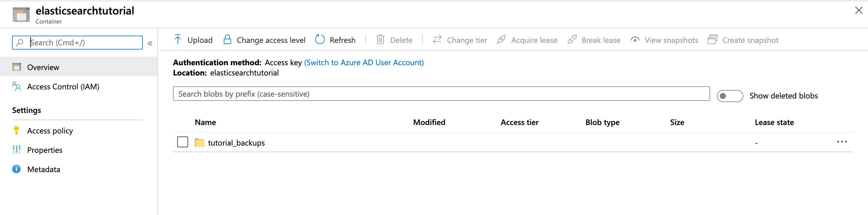Click the Create snapshot icon

(712, 40)
